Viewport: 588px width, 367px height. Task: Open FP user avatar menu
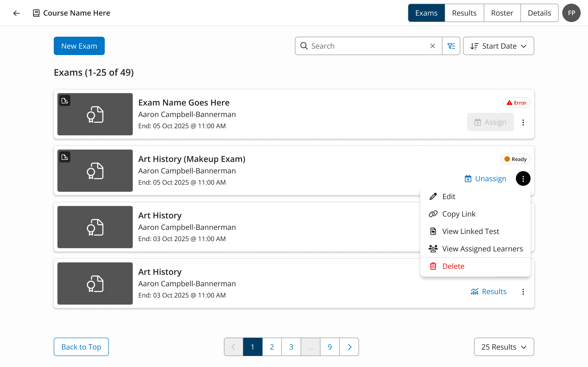pos(571,13)
